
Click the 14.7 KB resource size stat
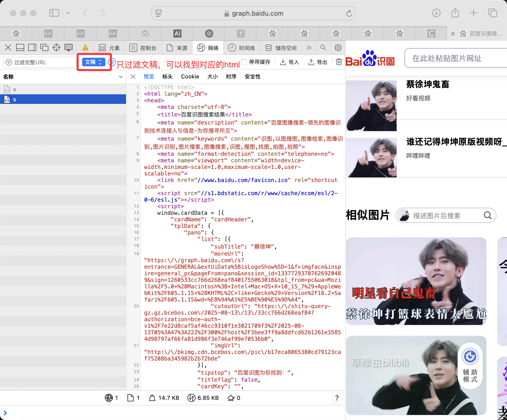click(164, 398)
